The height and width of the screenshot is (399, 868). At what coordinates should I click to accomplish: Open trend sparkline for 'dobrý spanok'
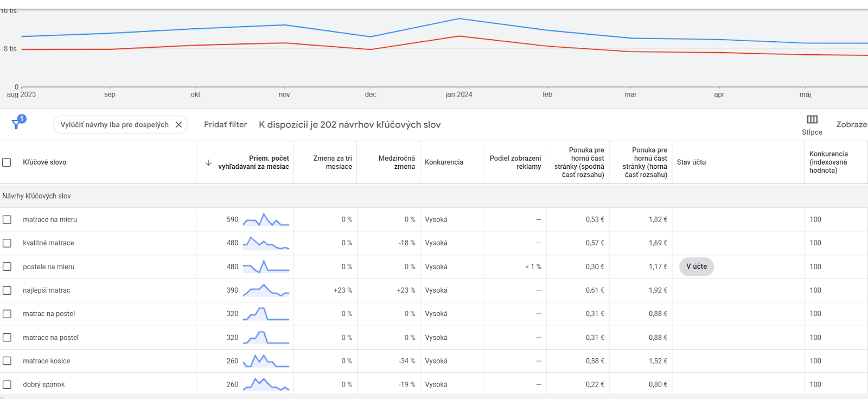click(x=266, y=384)
